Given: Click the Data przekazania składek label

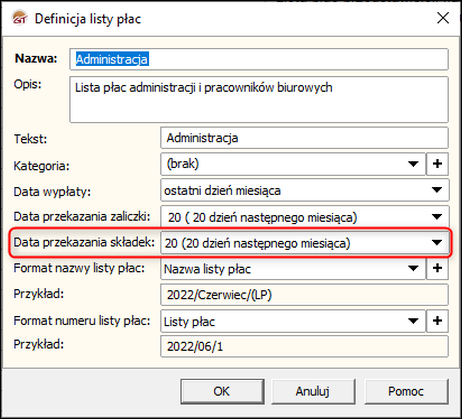Looking at the screenshot, I should (x=84, y=242).
